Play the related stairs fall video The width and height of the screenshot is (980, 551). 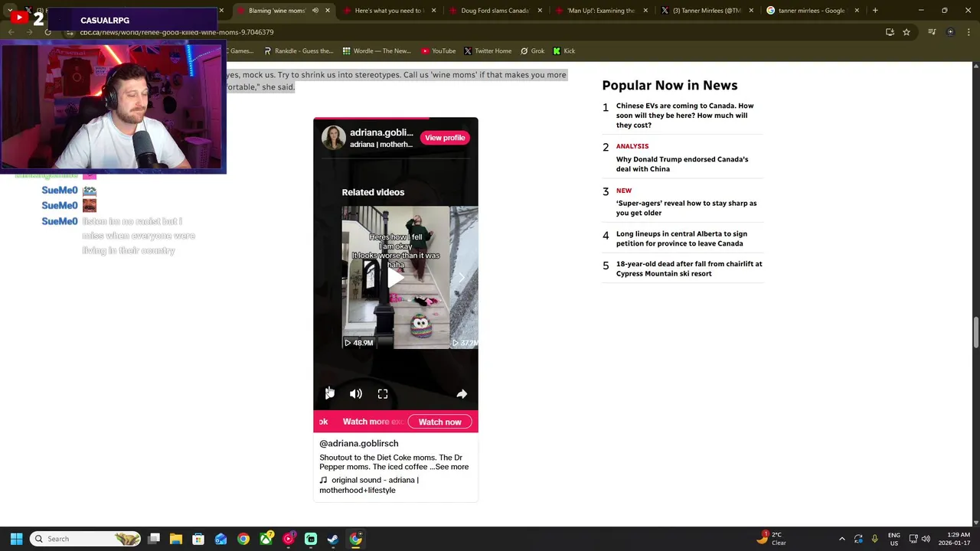point(395,278)
